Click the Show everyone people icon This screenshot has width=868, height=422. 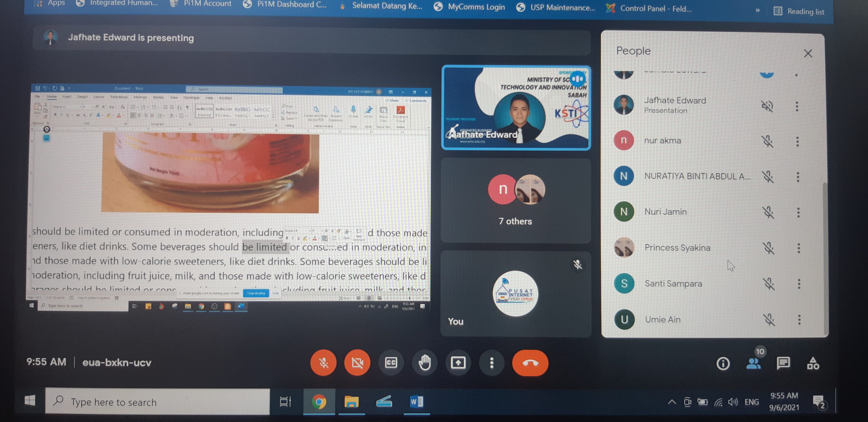[753, 363]
